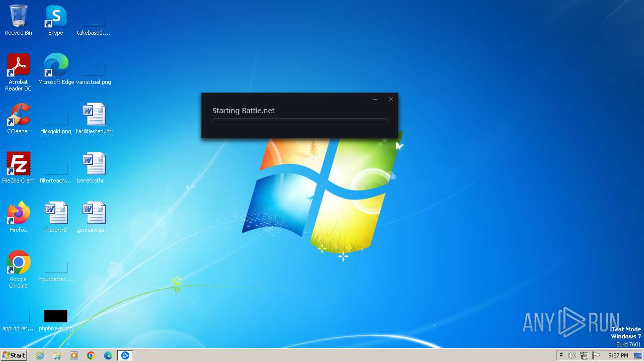Screen dimensions: 644x362
Task: Select inlater.rtf document icon
Action: click(x=56, y=217)
